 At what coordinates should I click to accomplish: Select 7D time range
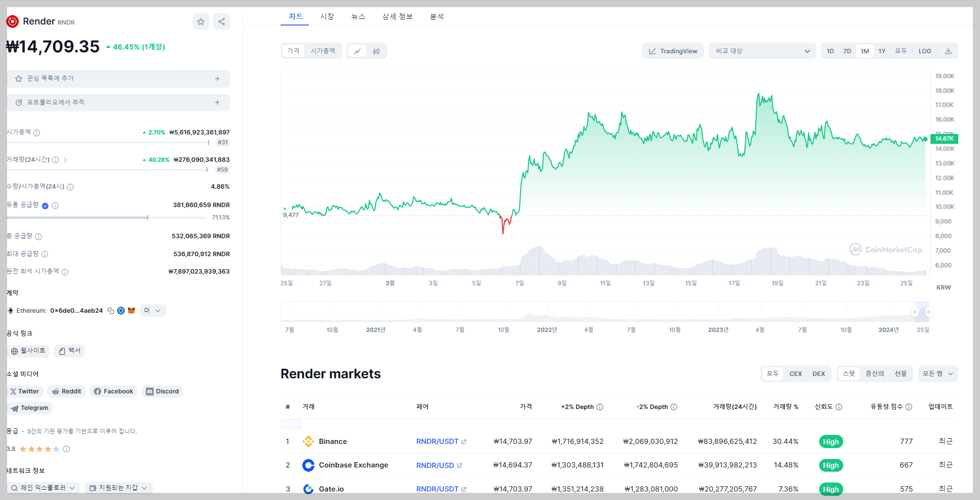[847, 51]
